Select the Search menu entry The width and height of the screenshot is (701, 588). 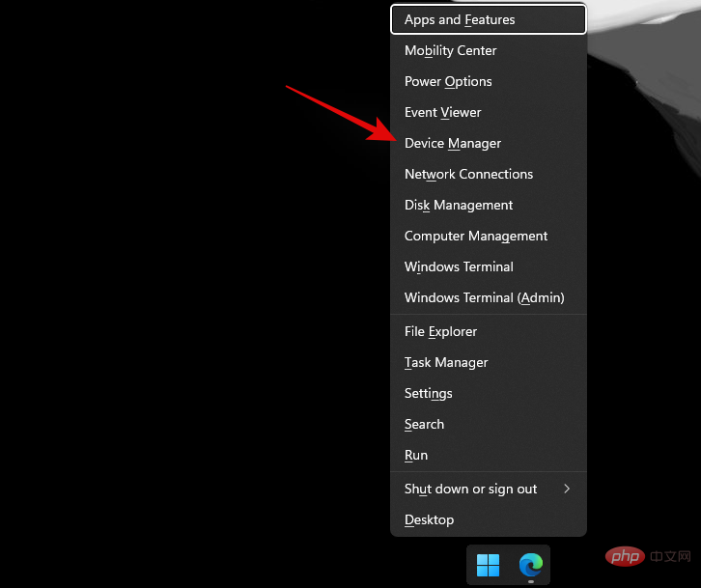[489, 424]
